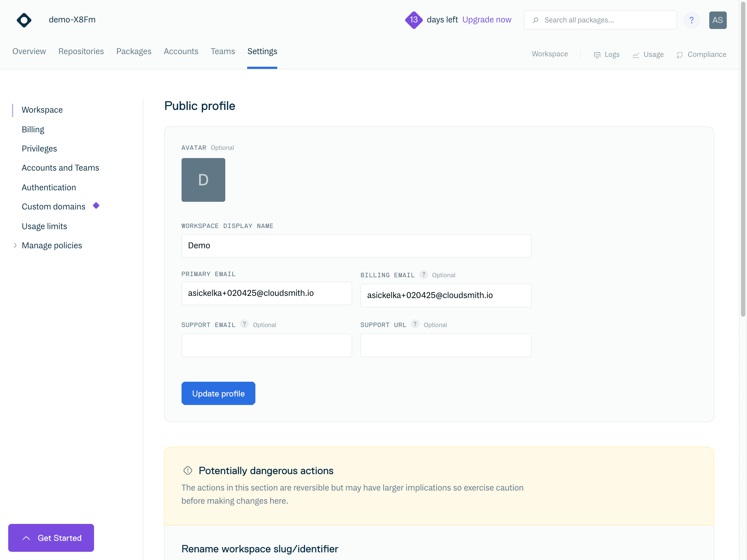Expand the Get Started panel

pyautogui.click(x=51, y=538)
